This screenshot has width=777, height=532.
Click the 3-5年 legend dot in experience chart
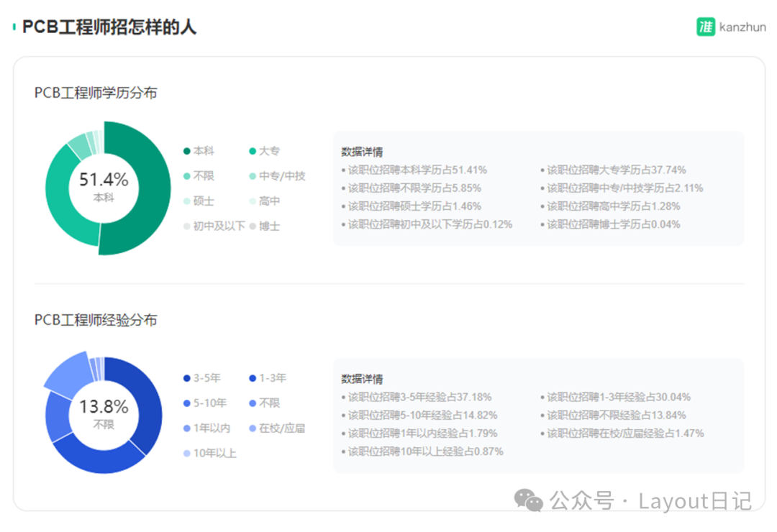[x=186, y=378]
